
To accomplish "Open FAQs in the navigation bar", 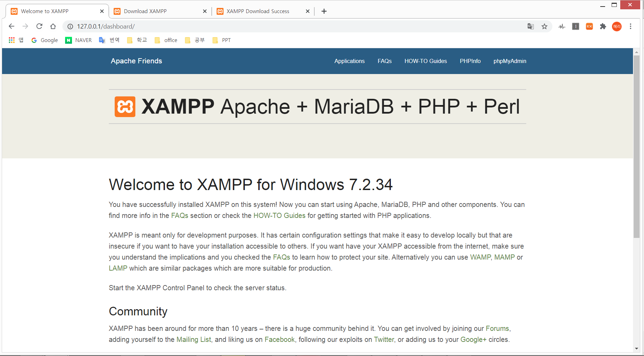I will pos(384,61).
